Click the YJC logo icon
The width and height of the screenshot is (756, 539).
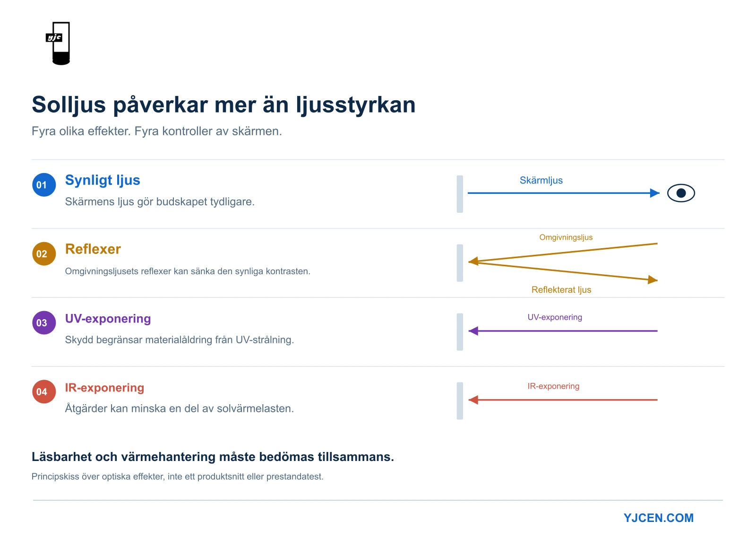click(58, 43)
